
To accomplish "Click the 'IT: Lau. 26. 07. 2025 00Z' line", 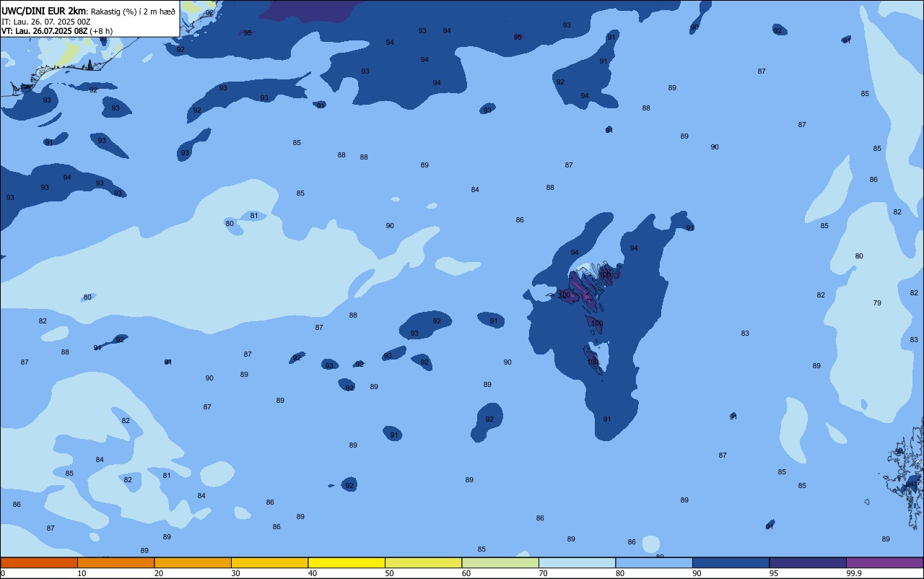I will click(x=45, y=22).
